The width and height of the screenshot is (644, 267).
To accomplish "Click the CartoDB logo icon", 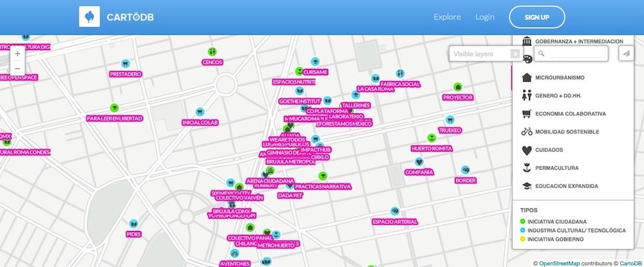I will tap(89, 17).
